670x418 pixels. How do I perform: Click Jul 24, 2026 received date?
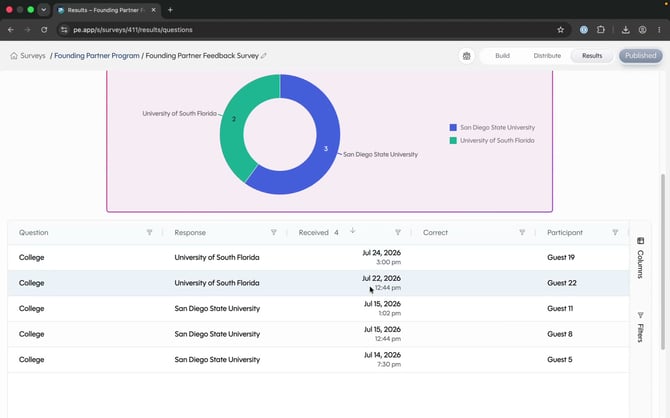[381, 253]
